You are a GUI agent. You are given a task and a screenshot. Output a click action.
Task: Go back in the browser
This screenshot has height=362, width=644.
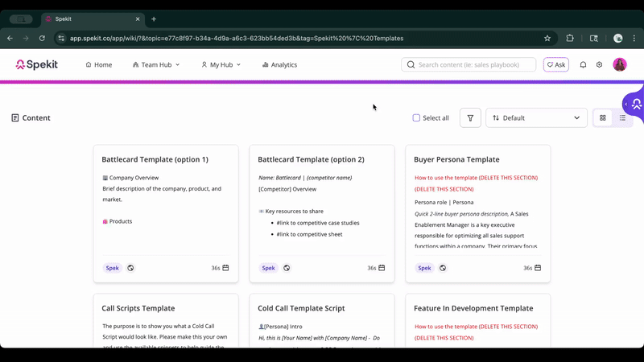click(10, 38)
